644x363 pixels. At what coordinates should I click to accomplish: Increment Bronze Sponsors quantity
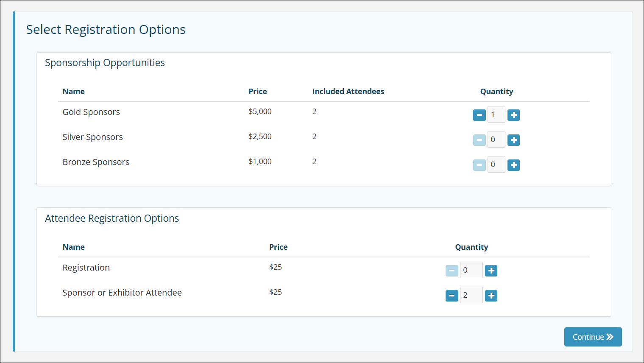(513, 165)
